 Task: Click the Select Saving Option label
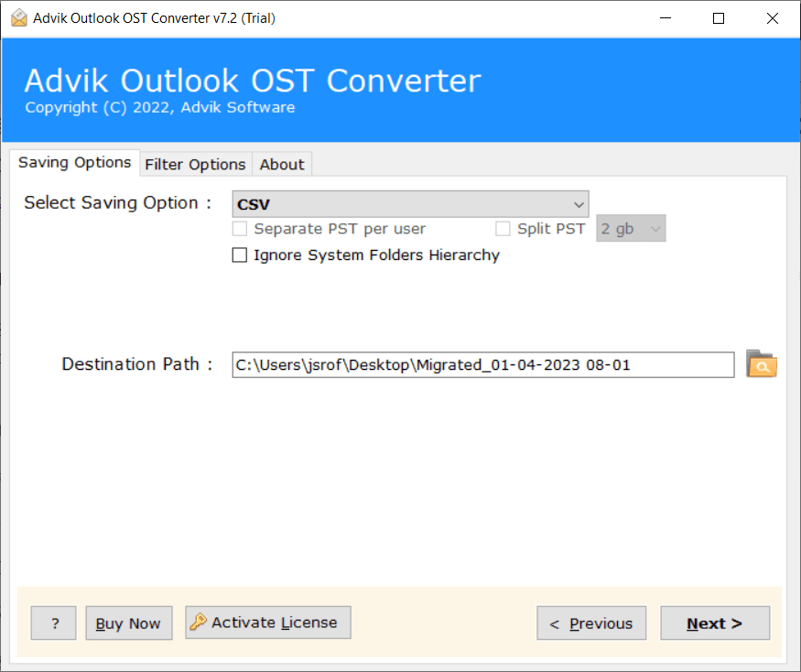point(117,203)
